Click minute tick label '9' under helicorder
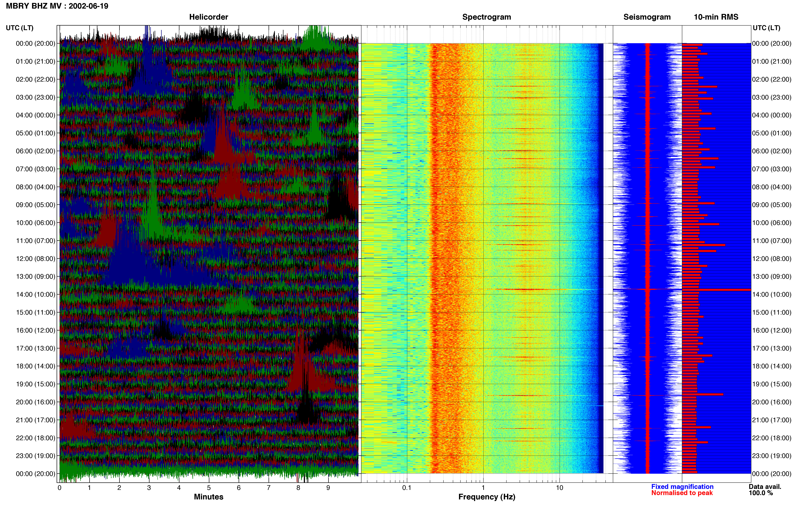This screenshot has height=508, width=812. click(328, 488)
